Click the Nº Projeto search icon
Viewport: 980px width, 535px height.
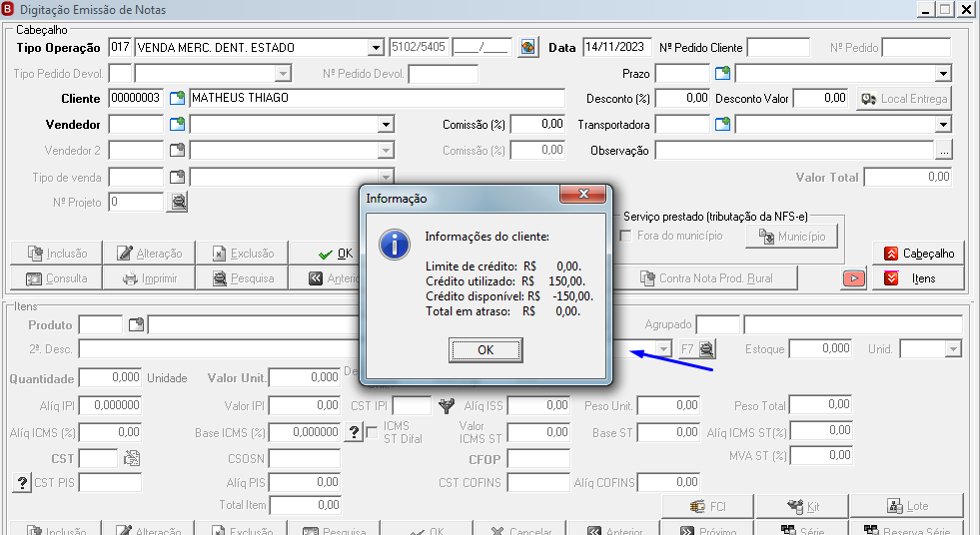178,203
